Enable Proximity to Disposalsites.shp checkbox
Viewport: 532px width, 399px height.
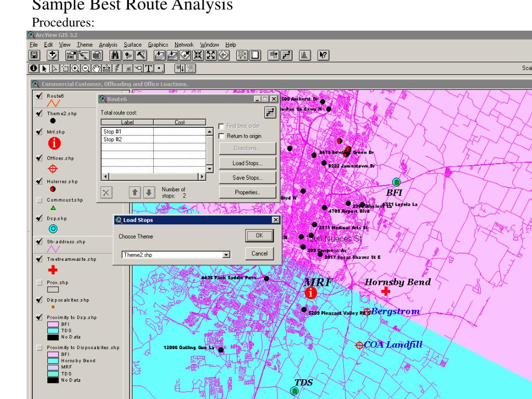point(39,348)
